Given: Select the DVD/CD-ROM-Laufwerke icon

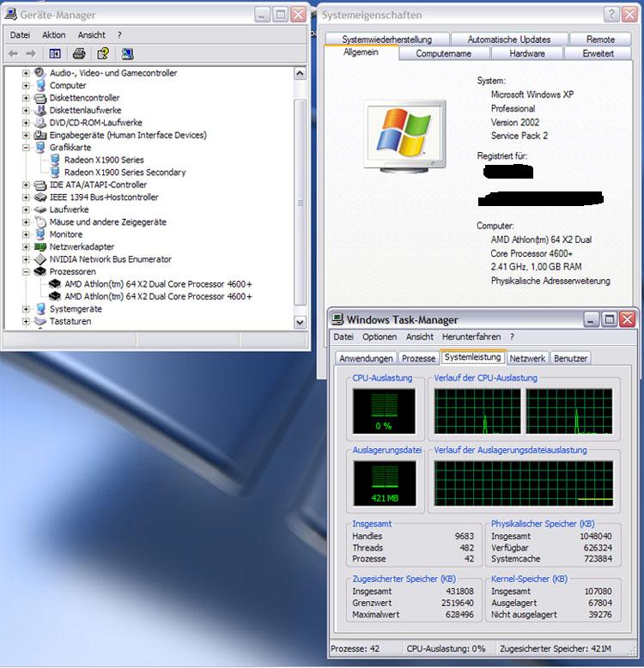Looking at the screenshot, I should tap(40, 123).
